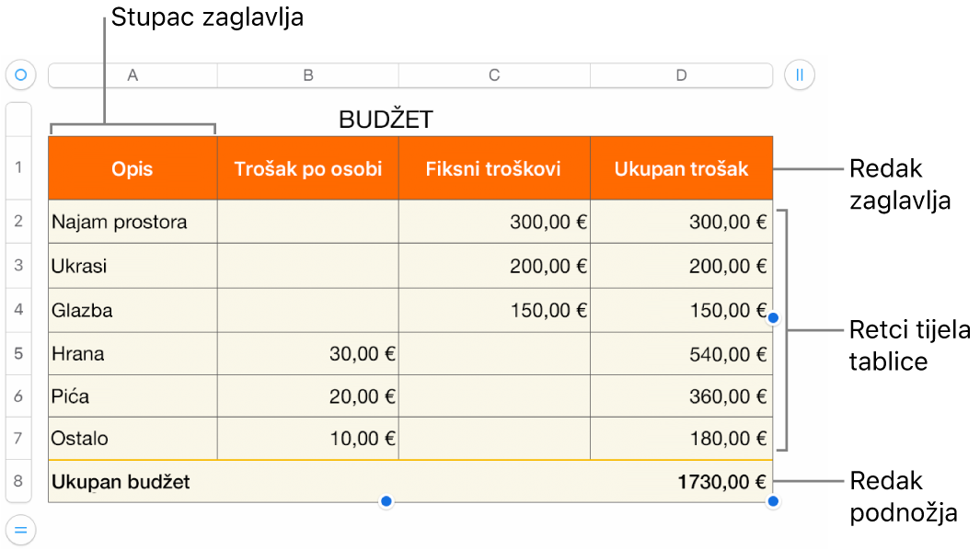The height and width of the screenshot is (550, 980).
Task: Click the Glazba fixed cost 150,00 € cell
Action: (x=494, y=310)
